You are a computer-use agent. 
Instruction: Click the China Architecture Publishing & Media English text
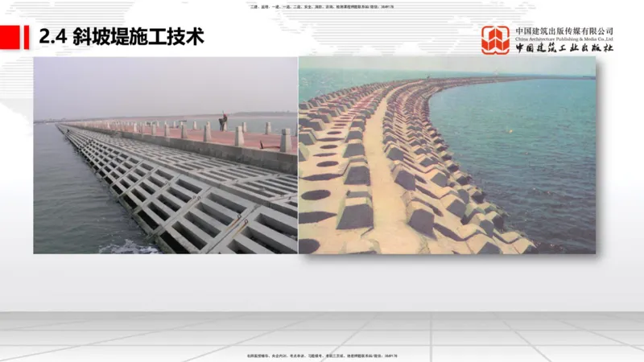[563, 39]
